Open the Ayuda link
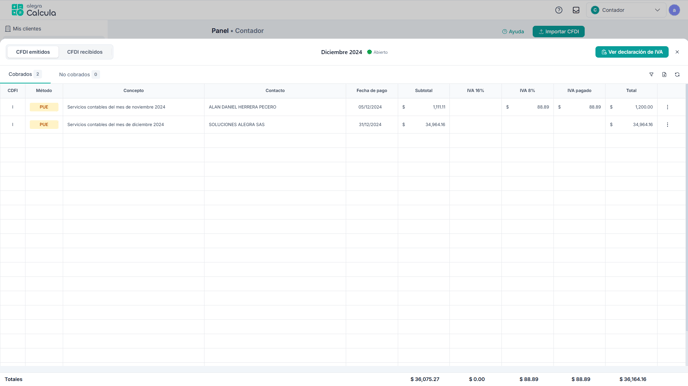This screenshot has width=688, height=386. 513,32
